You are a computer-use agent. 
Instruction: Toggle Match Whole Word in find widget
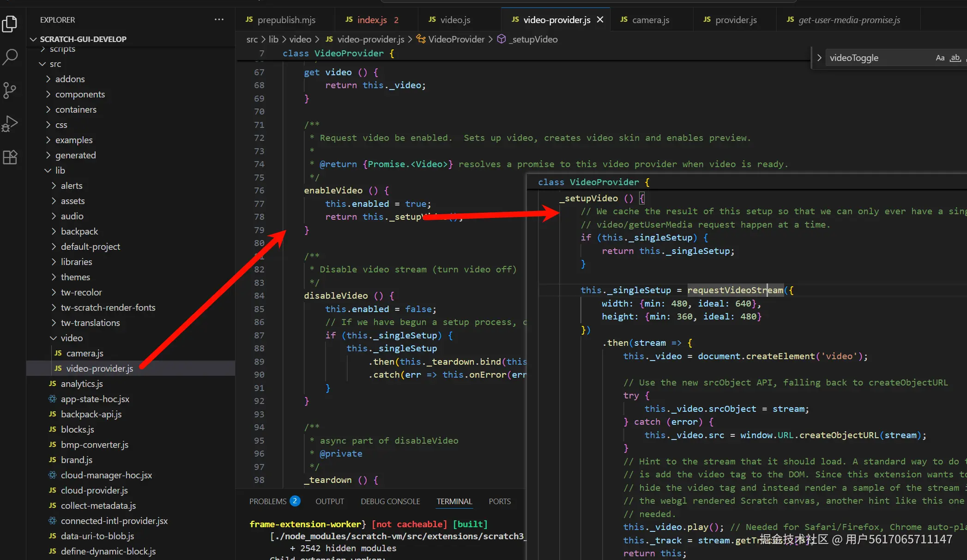coord(955,58)
